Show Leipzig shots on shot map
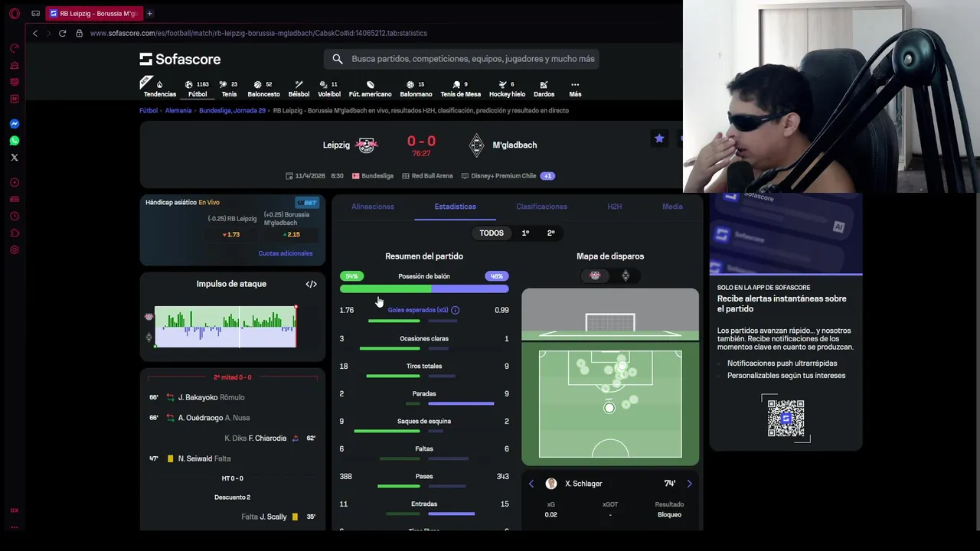Viewport: 980px width, 551px height. 595,275
